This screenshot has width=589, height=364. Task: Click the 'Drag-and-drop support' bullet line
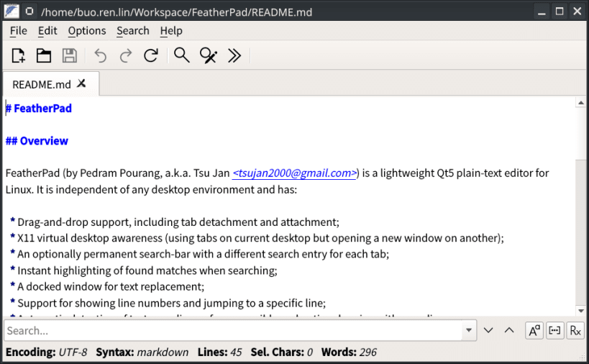(x=175, y=222)
